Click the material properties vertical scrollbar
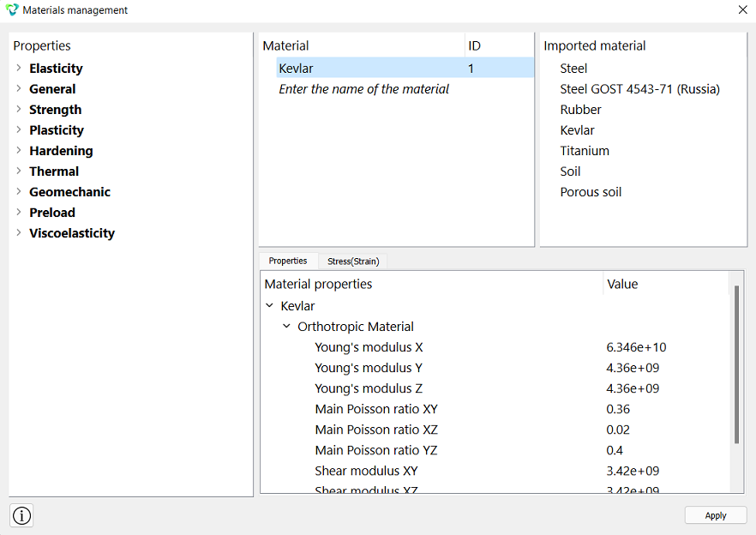Image resolution: width=756 pixels, height=535 pixels. click(736, 364)
